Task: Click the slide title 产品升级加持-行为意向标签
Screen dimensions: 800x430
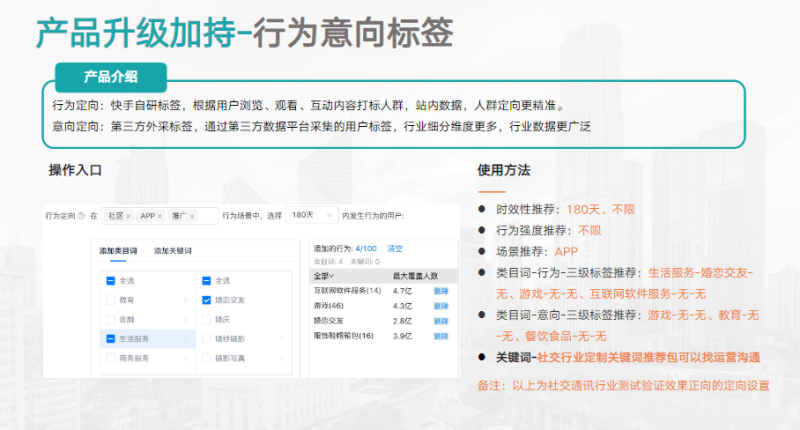Action: tap(244, 33)
